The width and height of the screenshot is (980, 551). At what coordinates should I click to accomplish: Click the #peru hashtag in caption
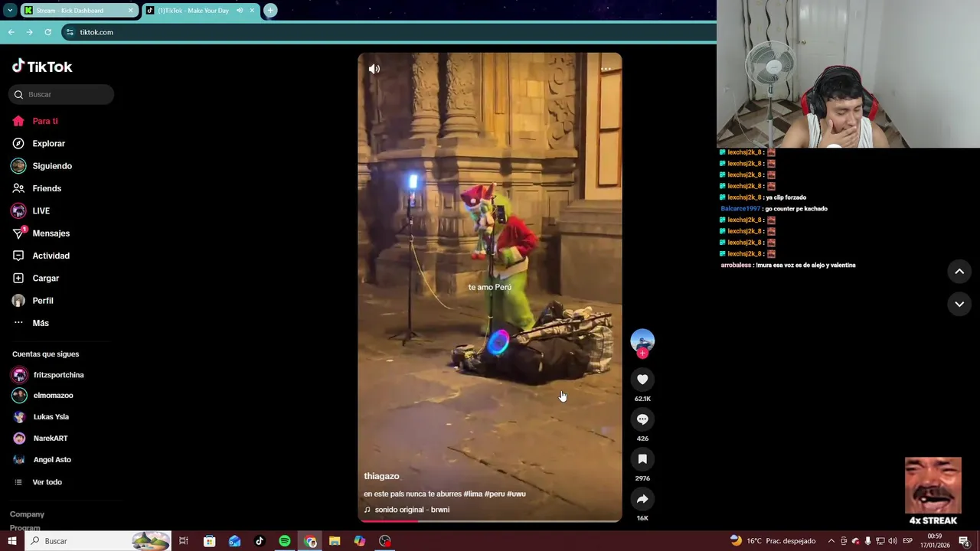point(495,494)
